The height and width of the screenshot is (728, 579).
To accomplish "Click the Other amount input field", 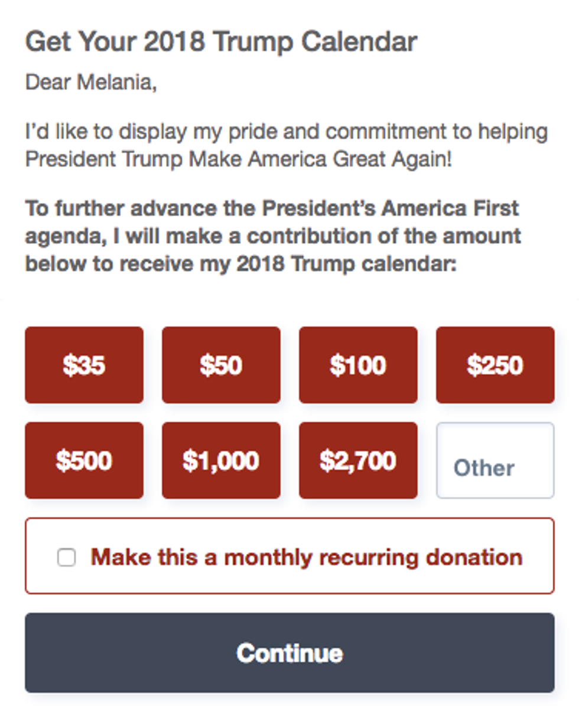I will click(x=495, y=461).
